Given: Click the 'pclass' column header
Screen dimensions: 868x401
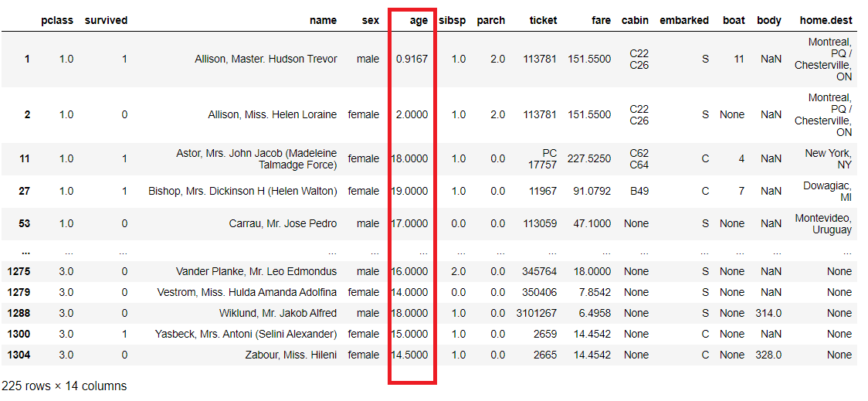Looking at the screenshot, I should (57, 21).
